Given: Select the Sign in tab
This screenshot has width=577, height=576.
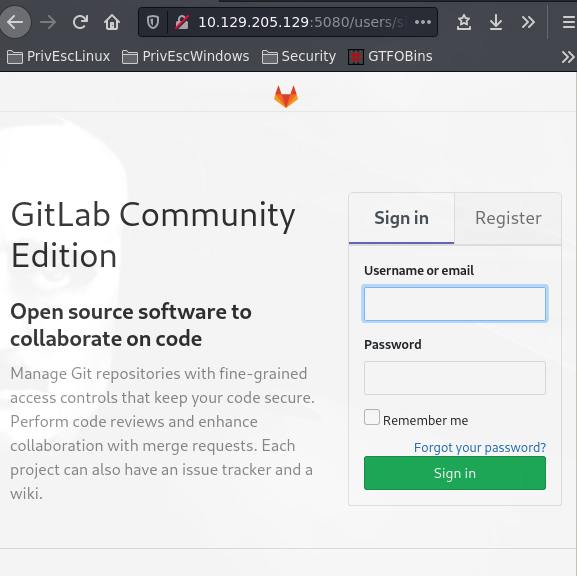Looking at the screenshot, I should [401, 218].
